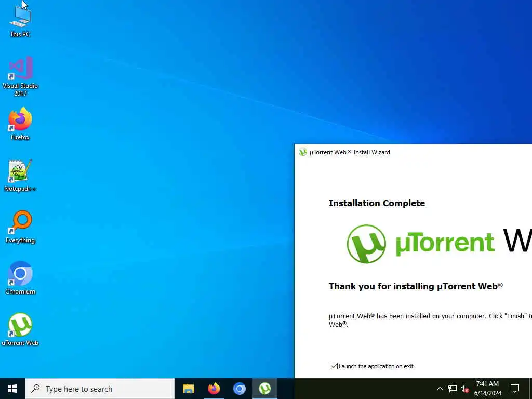This screenshot has width=532, height=399.
Task: Select the Notepad++ desktop shortcut
Action: (x=20, y=176)
